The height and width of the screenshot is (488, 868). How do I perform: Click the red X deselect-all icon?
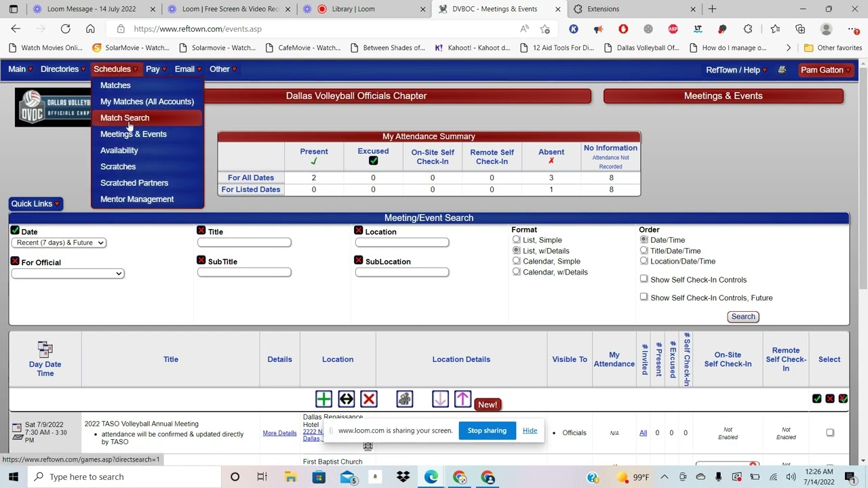830,399
